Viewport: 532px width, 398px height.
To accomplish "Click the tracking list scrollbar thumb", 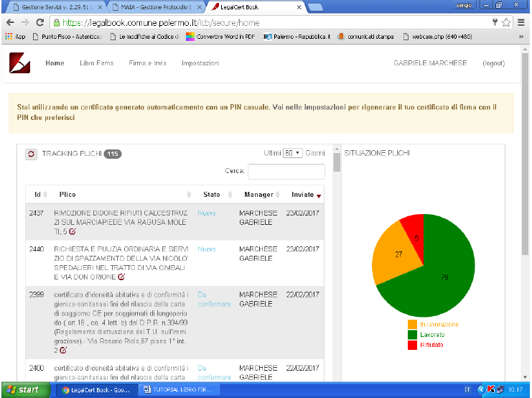I will coord(337,162).
